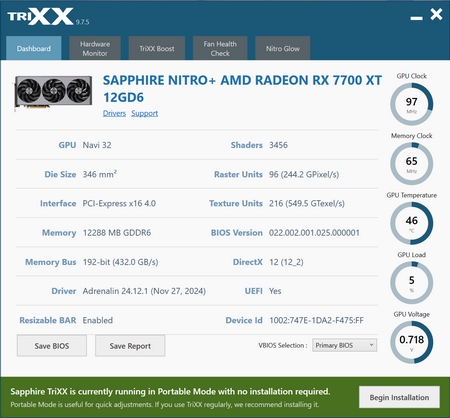Click the TriXX logo
Viewport: 450px width, 418px height.
40,16
